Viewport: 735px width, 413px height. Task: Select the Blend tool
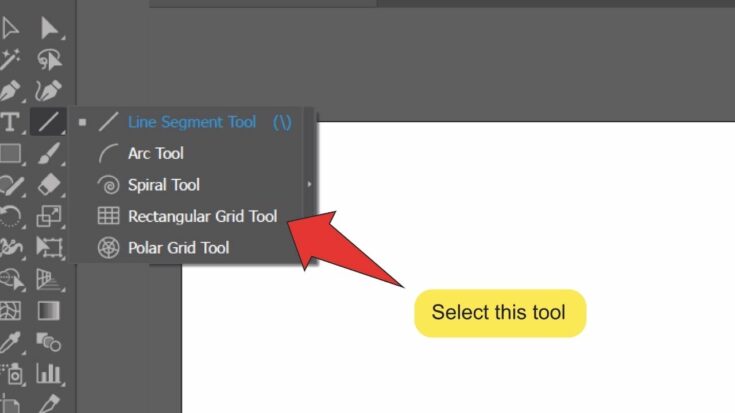point(49,342)
